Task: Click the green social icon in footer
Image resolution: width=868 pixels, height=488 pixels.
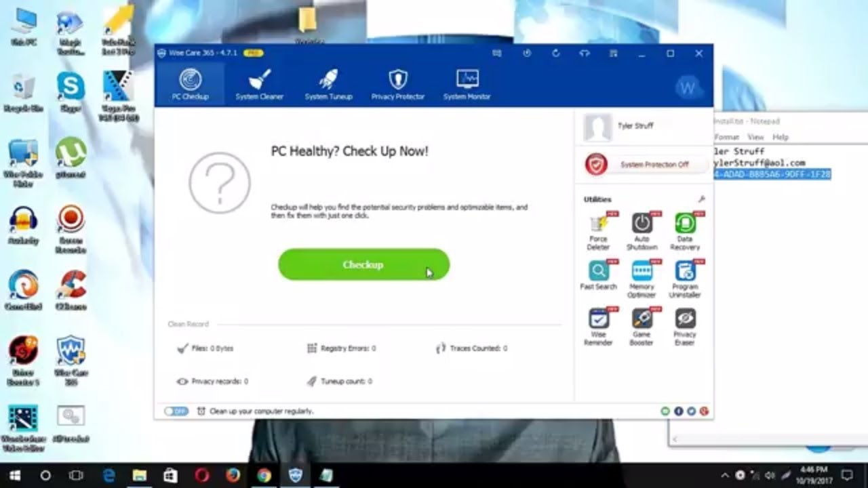Action: [665, 411]
